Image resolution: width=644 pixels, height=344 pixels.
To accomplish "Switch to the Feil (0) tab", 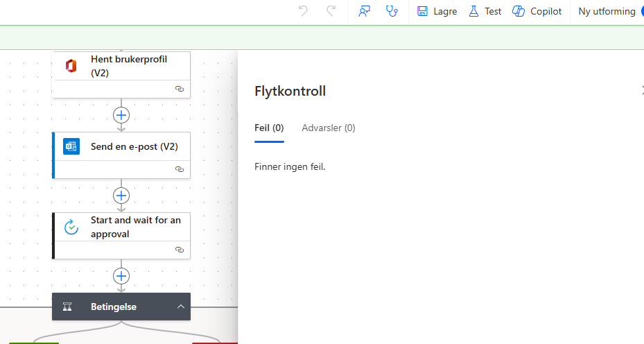I will coord(269,128).
